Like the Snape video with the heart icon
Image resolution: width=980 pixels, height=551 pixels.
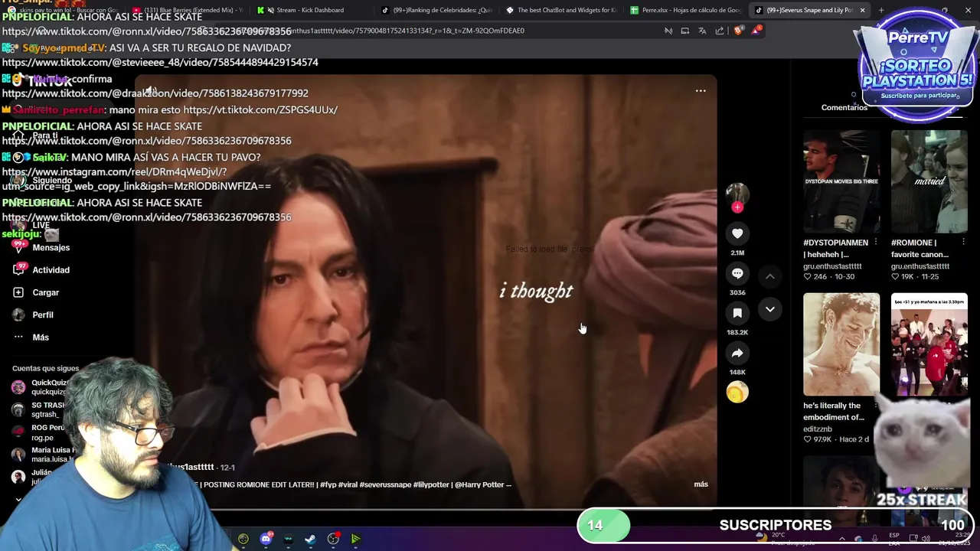click(x=737, y=233)
